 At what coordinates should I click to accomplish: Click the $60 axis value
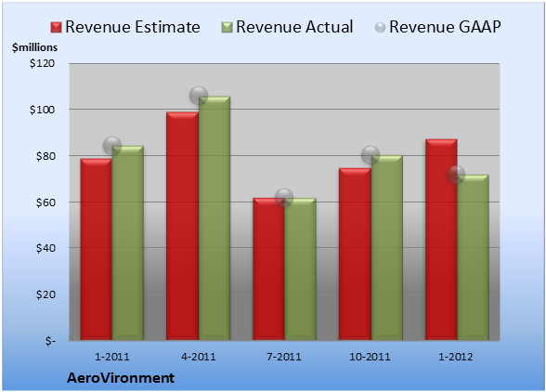(x=45, y=203)
